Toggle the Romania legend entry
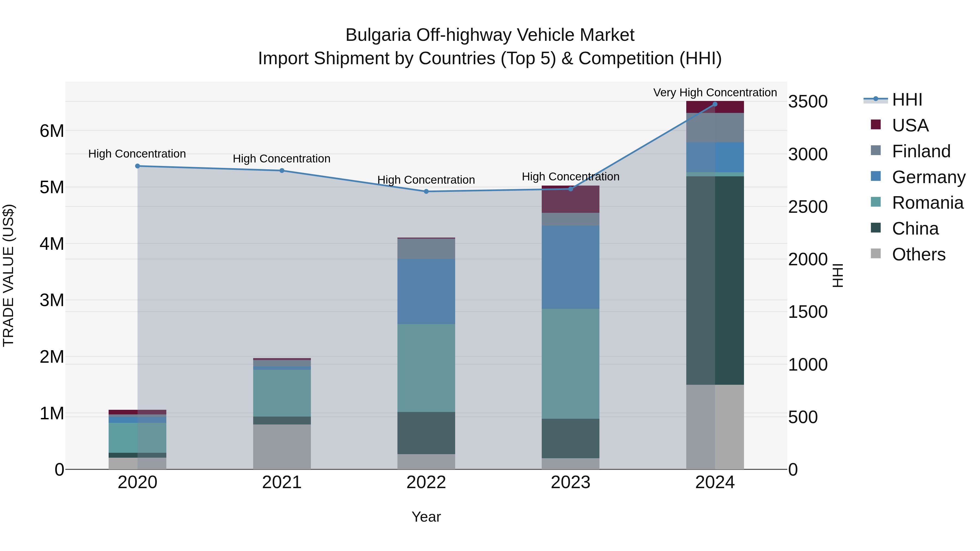This screenshot has width=980, height=551. click(x=917, y=203)
